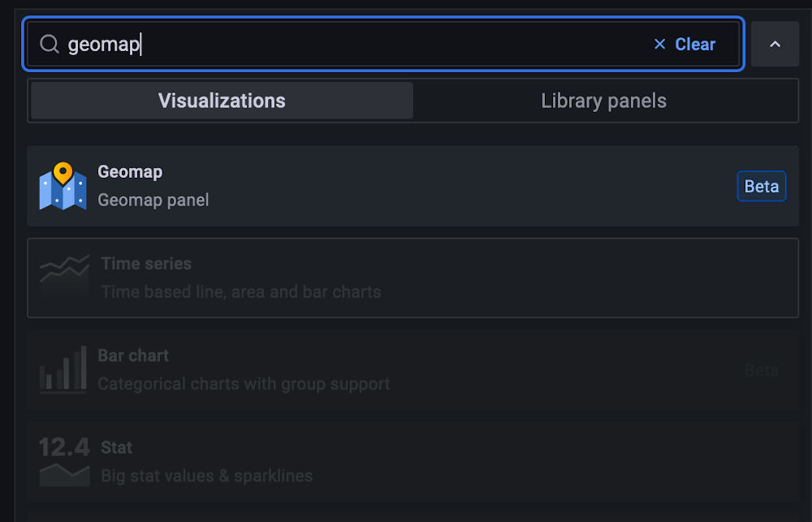The image size is (812, 522).
Task: Switch to the Visualizations tab
Action: (221, 101)
